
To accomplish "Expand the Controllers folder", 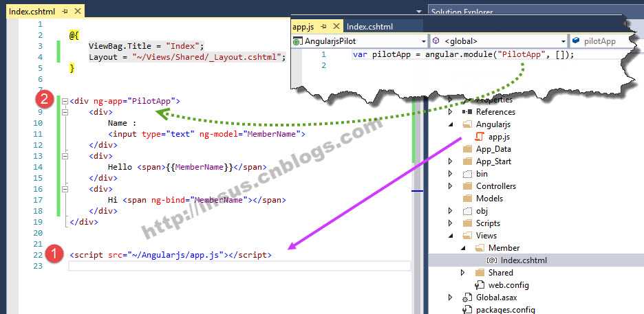I will tap(451, 186).
